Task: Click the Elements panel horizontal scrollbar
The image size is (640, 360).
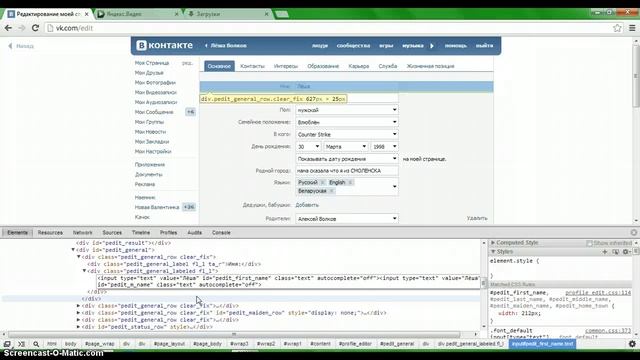Action: point(234,334)
